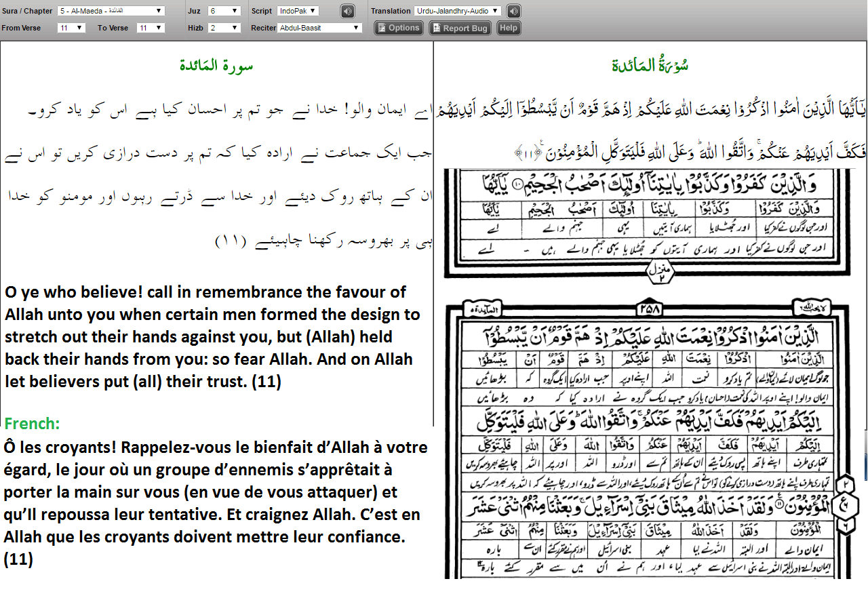Click the green Arabic sura title on right
868x598 pixels.
click(x=650, y=65)
